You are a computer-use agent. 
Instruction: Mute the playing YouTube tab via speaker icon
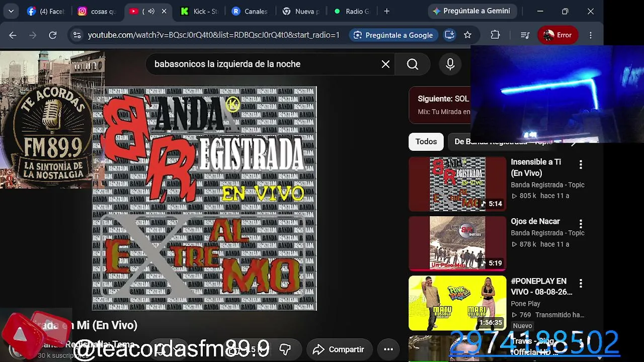[151, 11]
